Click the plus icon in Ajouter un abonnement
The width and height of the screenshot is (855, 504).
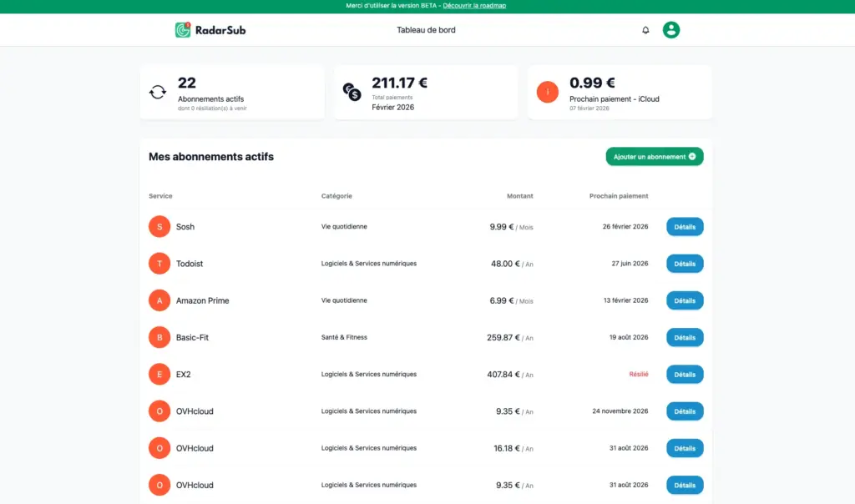tap(694, 156)
